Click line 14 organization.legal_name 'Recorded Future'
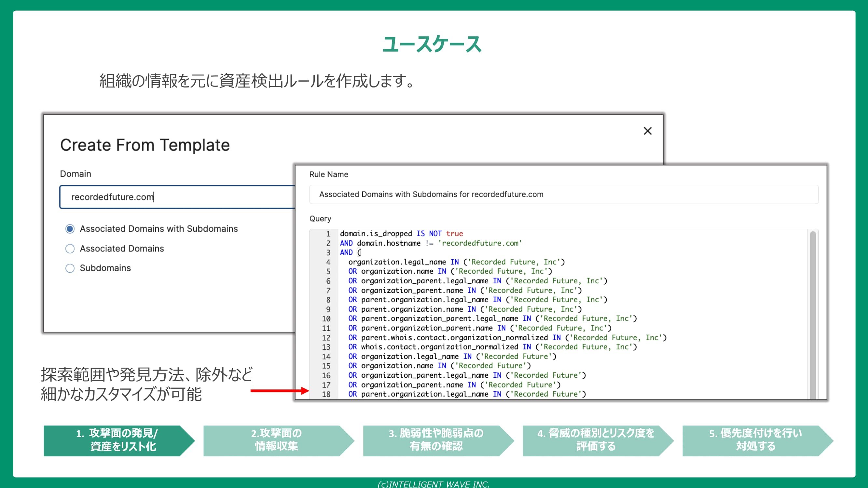Image resolution: width=868 pixels, height=488 pixels. tap(452, 356)
